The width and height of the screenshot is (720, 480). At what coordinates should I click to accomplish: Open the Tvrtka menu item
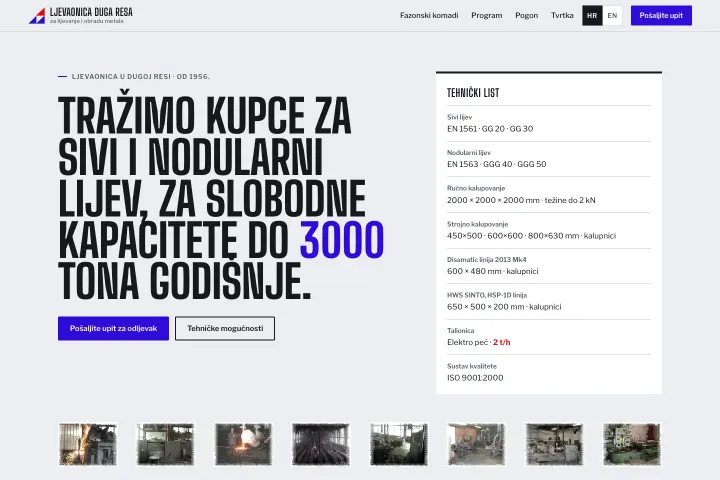(562, 15)
